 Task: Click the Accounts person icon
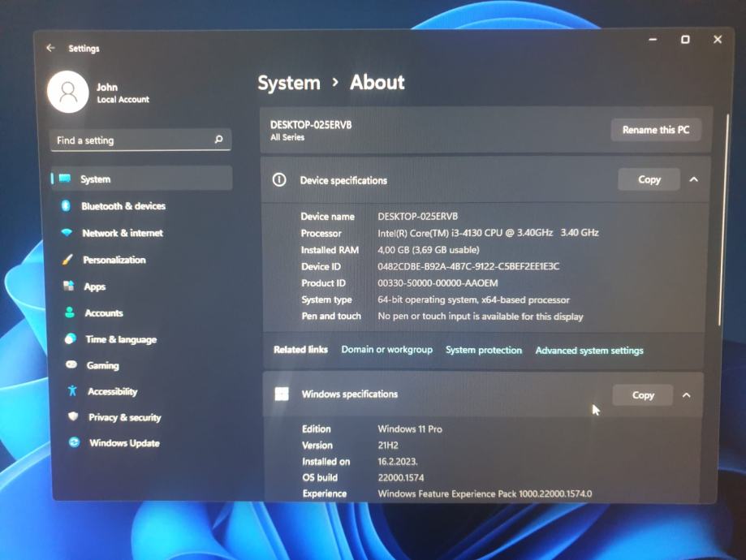70,312
